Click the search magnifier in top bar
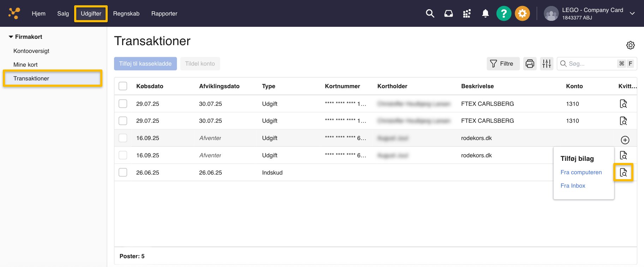The width and height of the screenshot is (644, 267). (430, 13)
